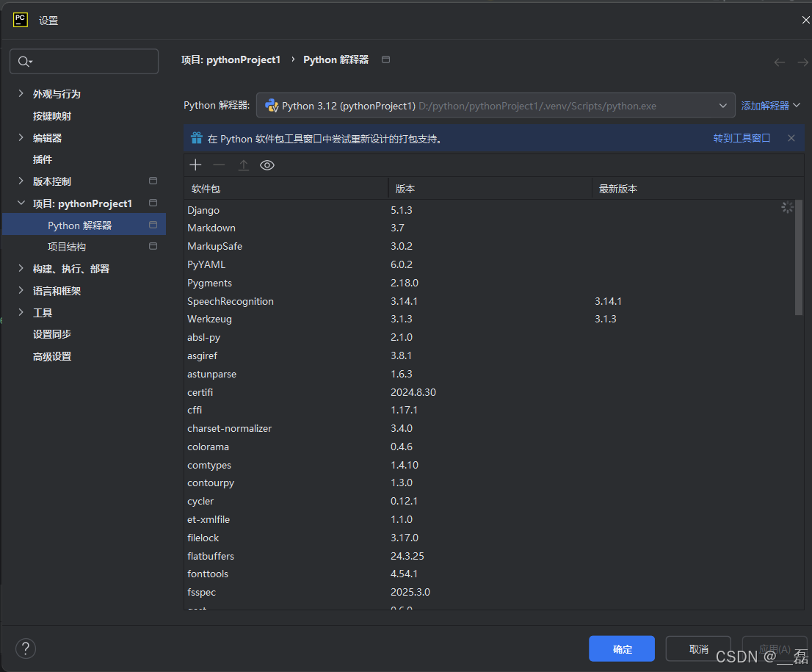Expand the 工具 section
Viewport: 812px width, 672px height.
point(21,312)
